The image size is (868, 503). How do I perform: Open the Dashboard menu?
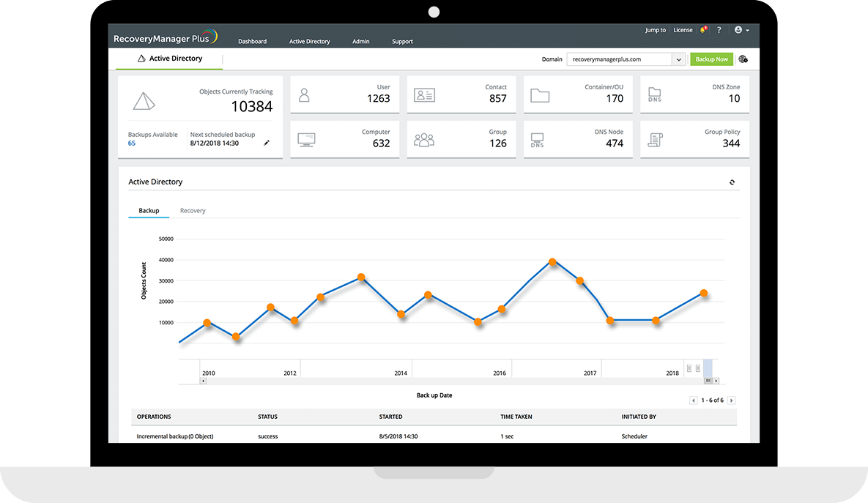(x=253, y=42)
